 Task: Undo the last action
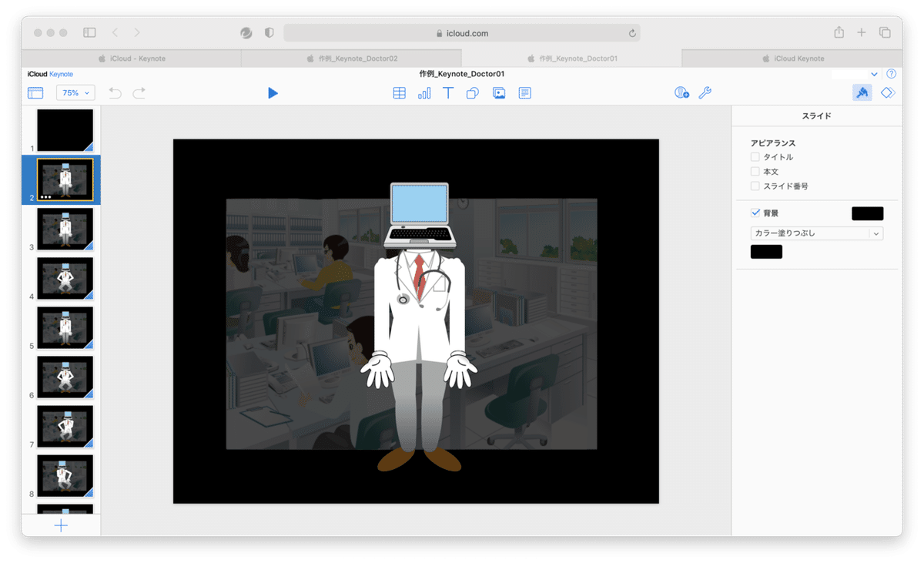(115, 92)
